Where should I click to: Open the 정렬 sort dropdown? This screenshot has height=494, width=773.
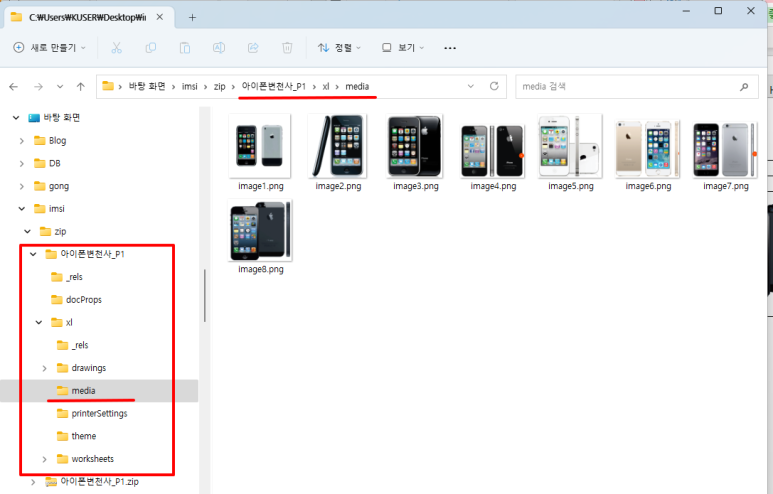[339, 48]
